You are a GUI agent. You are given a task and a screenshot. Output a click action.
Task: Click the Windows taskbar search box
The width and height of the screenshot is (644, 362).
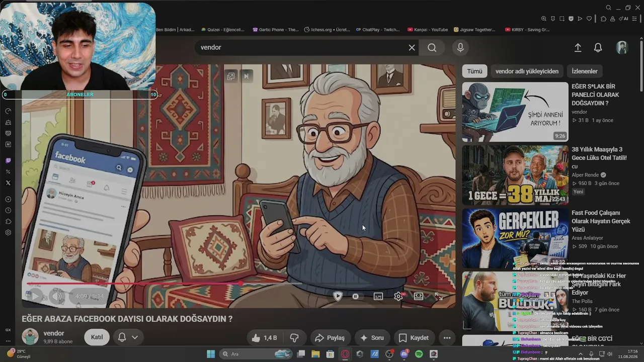coord(255,354)
